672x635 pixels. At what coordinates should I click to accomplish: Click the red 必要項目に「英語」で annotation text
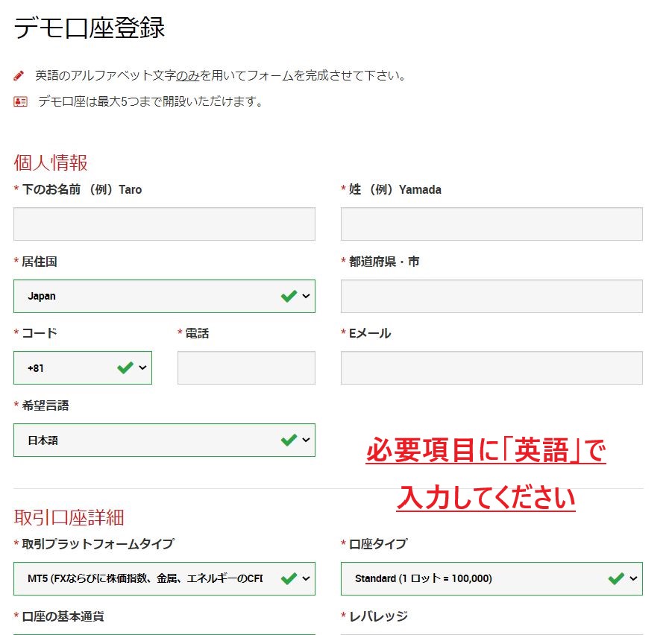pos(486,451)
